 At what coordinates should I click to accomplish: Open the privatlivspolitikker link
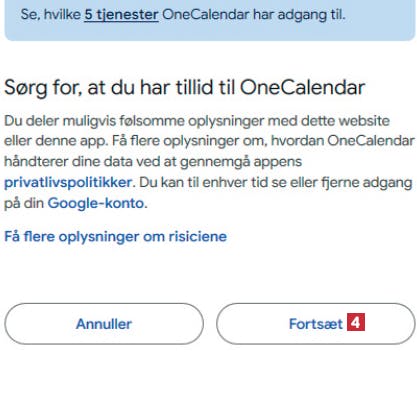point(68,183)
